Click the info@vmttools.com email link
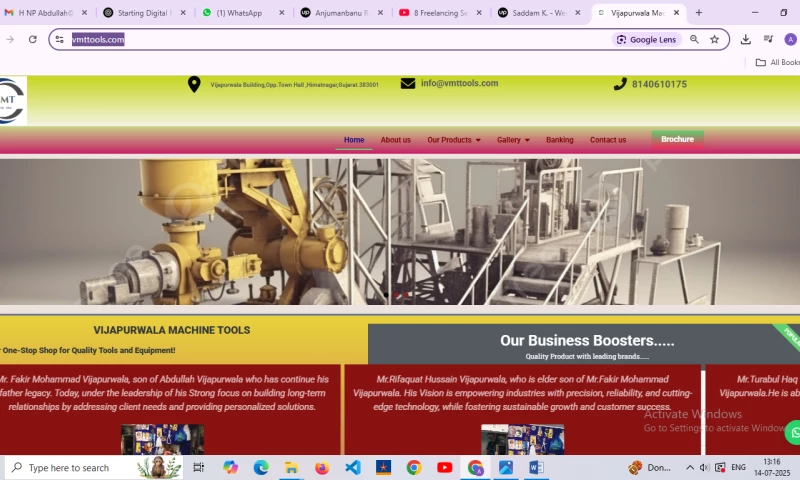Viewport: 800px width, 480px height. (459, 83)
